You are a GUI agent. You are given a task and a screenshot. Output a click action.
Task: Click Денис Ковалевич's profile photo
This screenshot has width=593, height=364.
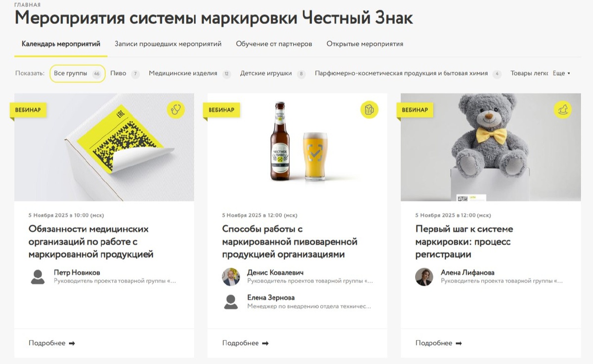231,277
